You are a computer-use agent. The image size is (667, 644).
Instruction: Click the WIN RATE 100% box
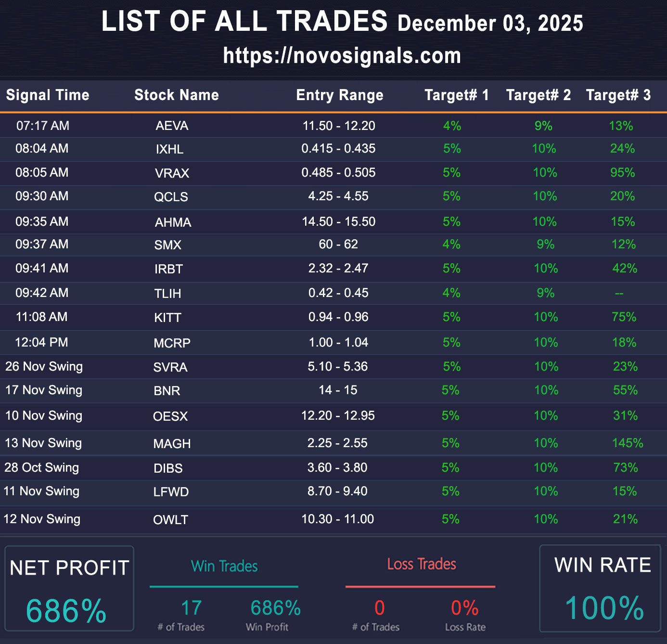[600, 588]
